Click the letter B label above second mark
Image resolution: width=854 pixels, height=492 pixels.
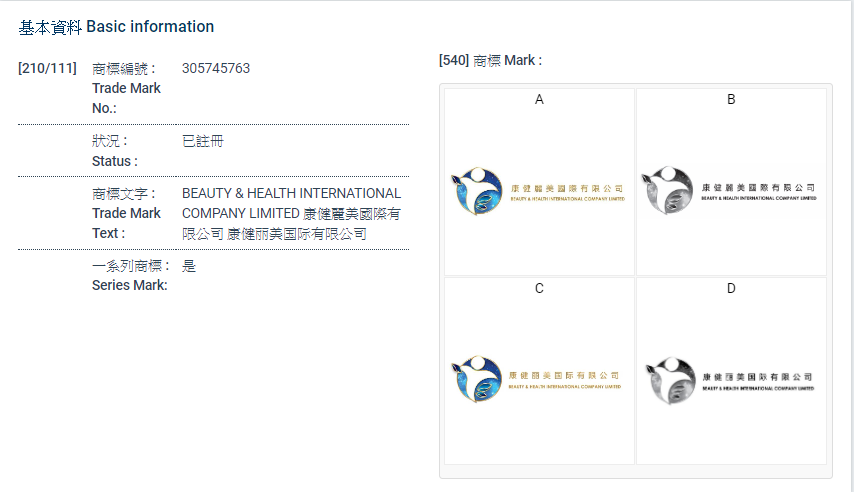[x=731, y=99]
